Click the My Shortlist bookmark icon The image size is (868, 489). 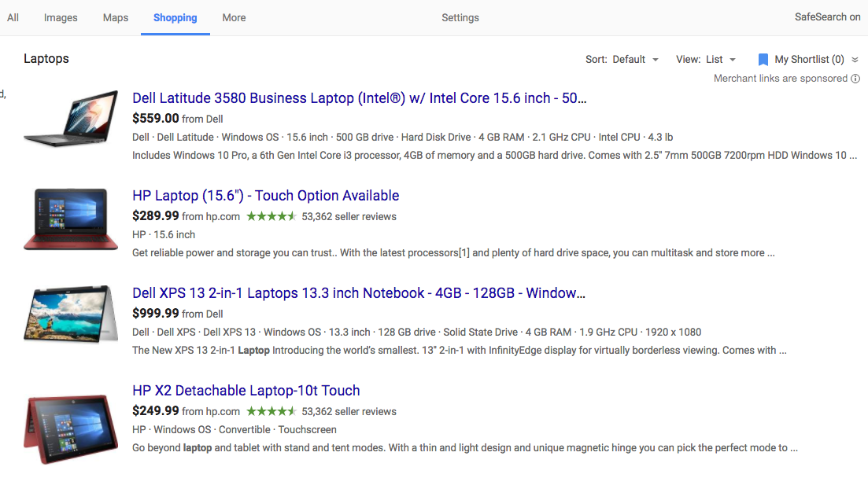[x=763, y=60]
